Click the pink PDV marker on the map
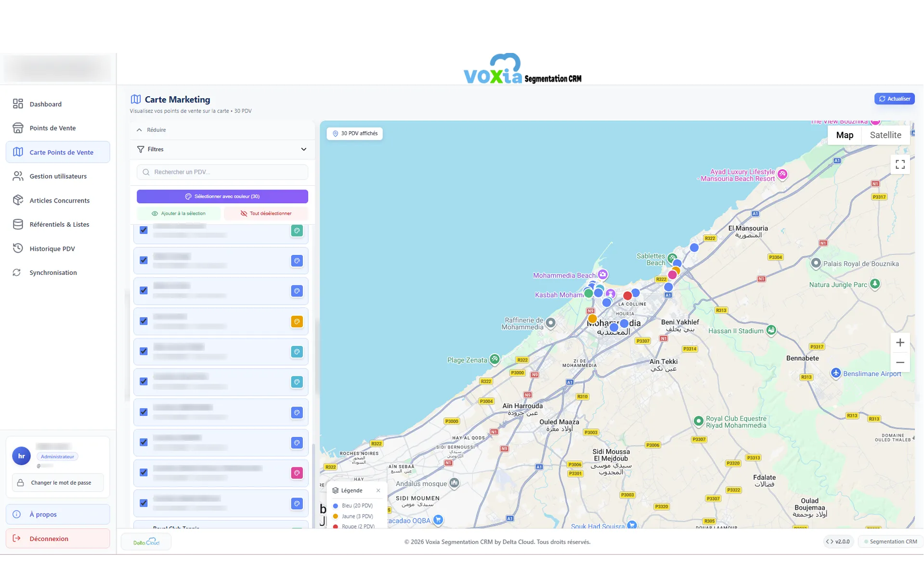Image resolution: width=924 pixels, height=577 pixels. [x=672, y=275]
